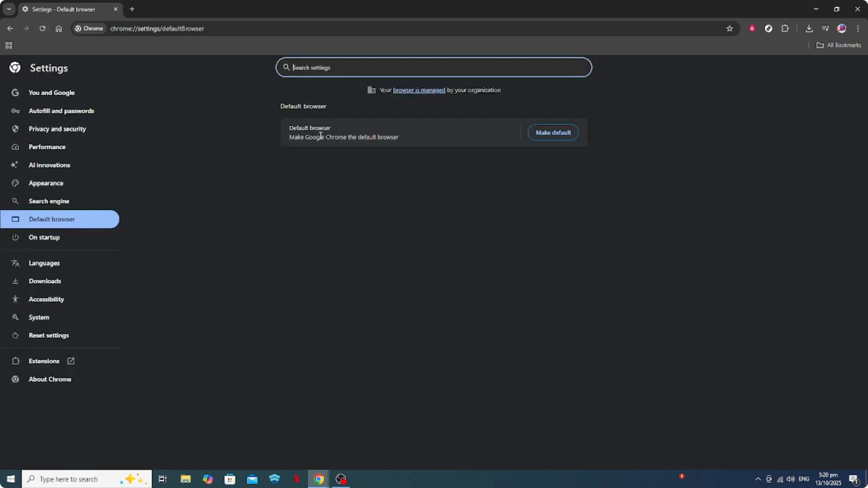Open the browser is managed link

pos(419,90)
